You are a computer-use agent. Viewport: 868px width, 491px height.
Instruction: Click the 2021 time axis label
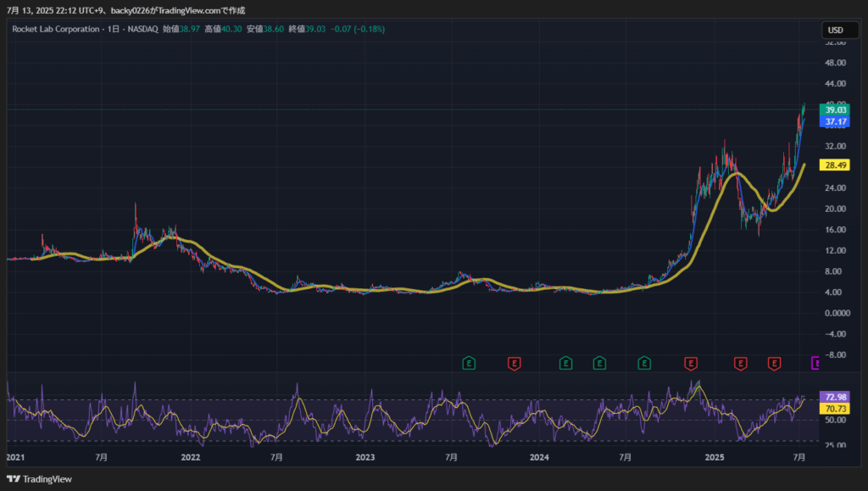tap(15, 457)
